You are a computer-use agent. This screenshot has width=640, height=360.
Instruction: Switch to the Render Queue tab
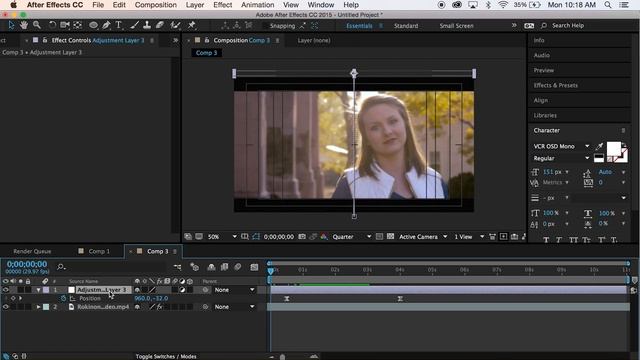coord(32,251)
